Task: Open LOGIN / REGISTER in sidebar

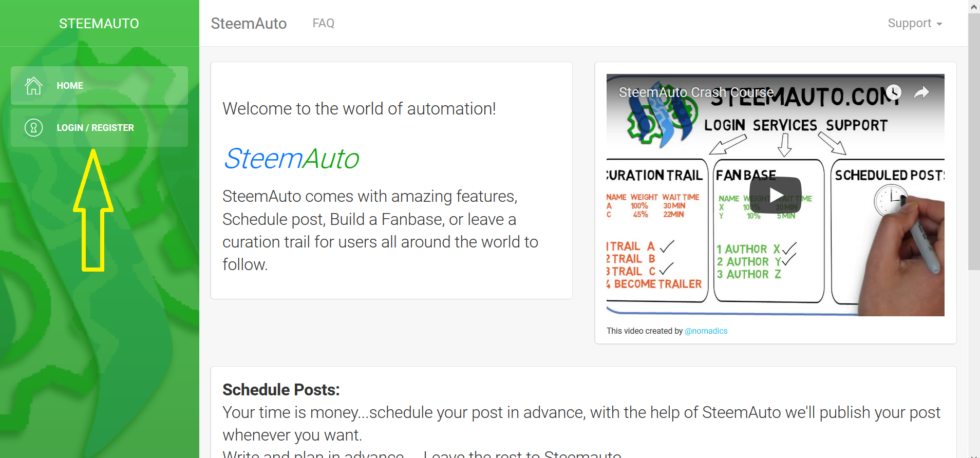Action: click(x=99, y=127)
